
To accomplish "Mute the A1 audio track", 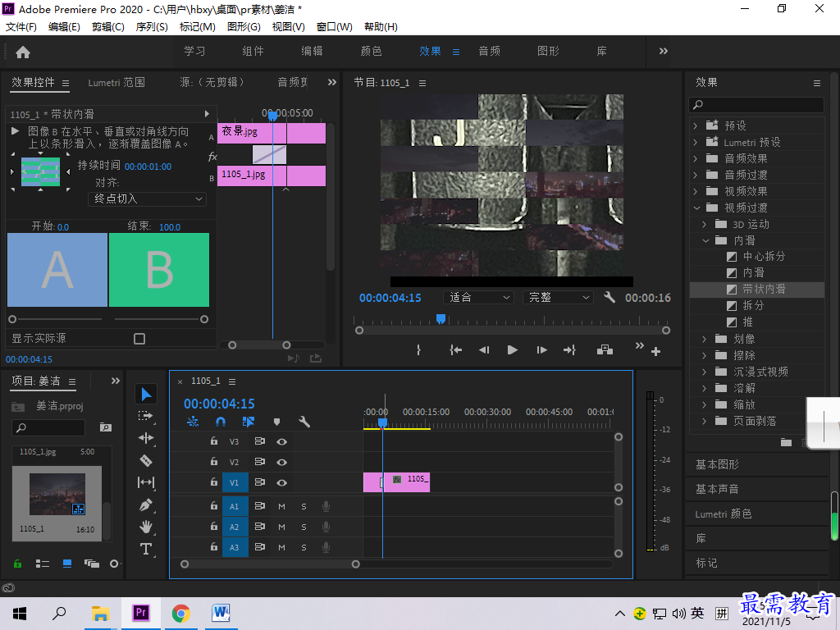I will (x=282, y=506).
